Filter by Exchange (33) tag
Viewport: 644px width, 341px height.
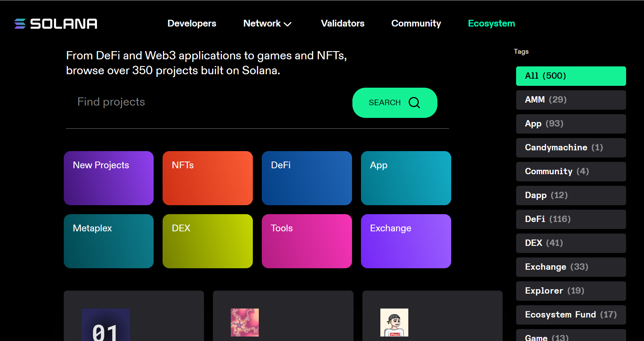(571, 267)
